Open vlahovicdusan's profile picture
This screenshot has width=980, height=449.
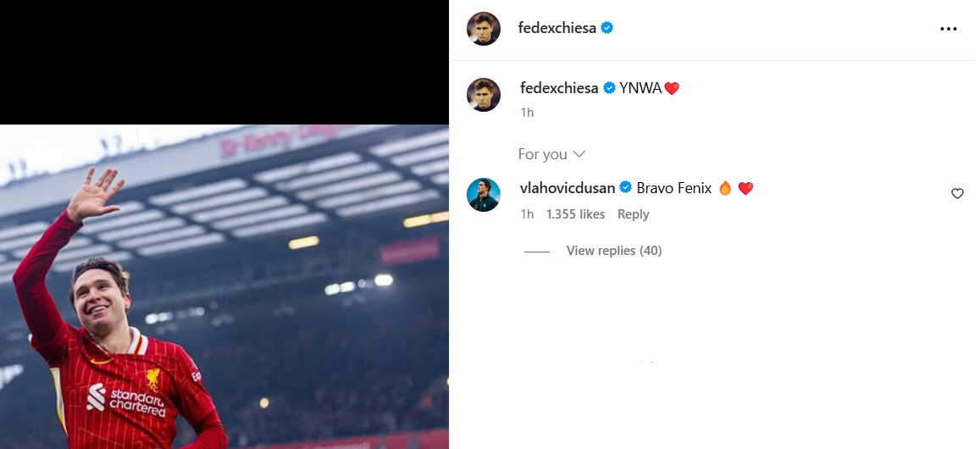[484, 195]
